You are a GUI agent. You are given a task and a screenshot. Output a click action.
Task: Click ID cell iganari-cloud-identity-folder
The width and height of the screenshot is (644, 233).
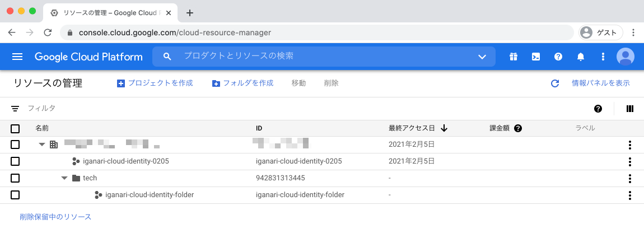click(x=300, y=195)
